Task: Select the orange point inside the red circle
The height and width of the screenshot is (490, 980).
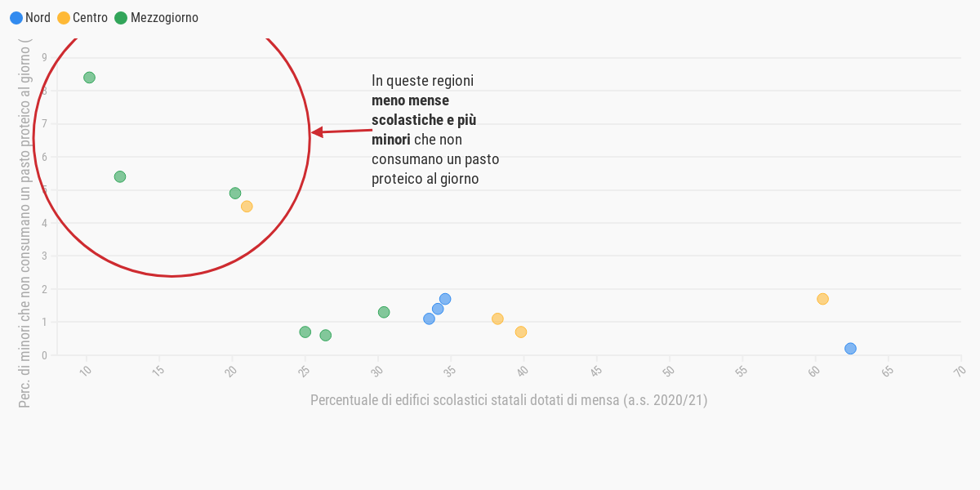Action: pyautogui.click(x=247, y=207)
